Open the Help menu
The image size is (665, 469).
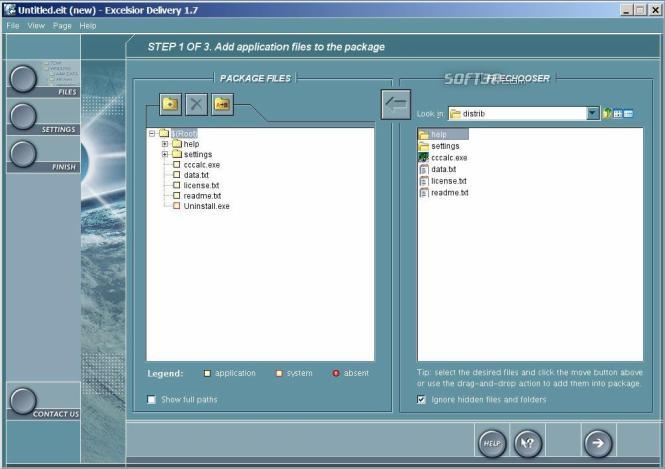[88, 26]
